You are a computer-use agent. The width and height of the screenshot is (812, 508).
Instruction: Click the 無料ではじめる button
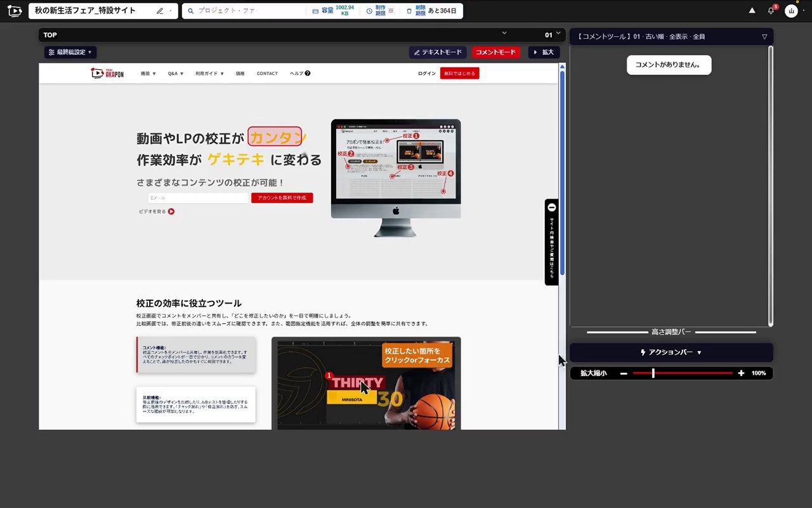pos(460,73)
